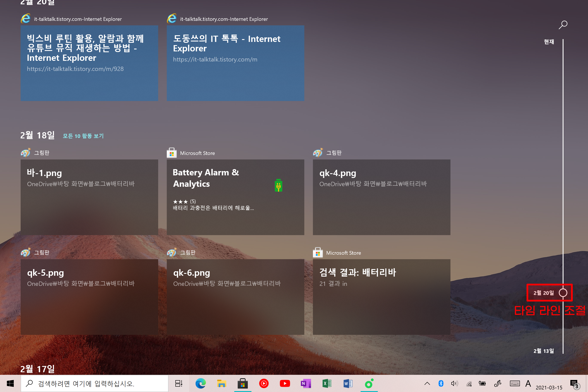Open the Action Center notifications icon
Screen dimensions: 588x392
pos(574,384)
